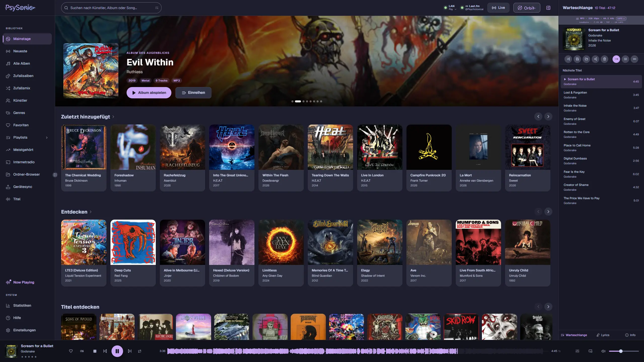Viewport: 644px width, 362px height.
Task: Toggle Last.fm scrobble icon in player bar
Action: click(x=82, y=351)
